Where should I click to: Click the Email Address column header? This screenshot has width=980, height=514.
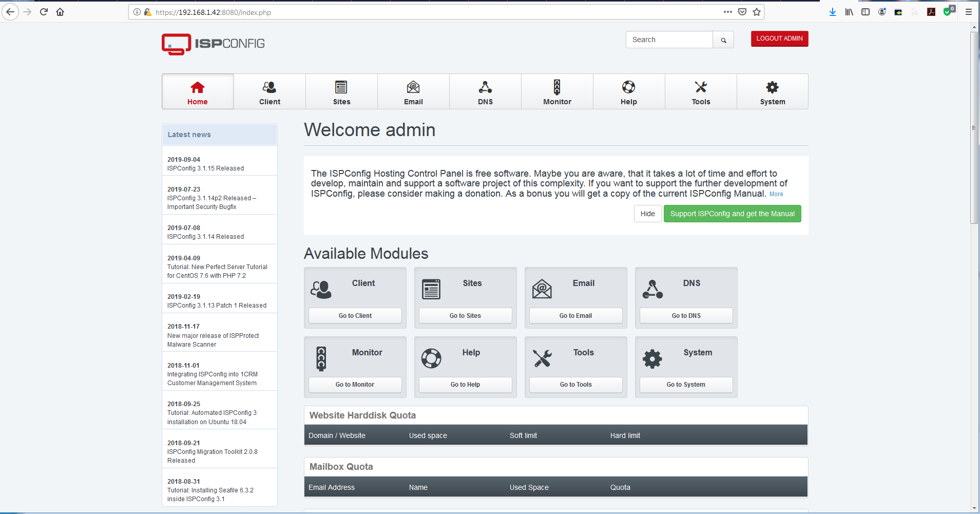[x=332, y=487]
